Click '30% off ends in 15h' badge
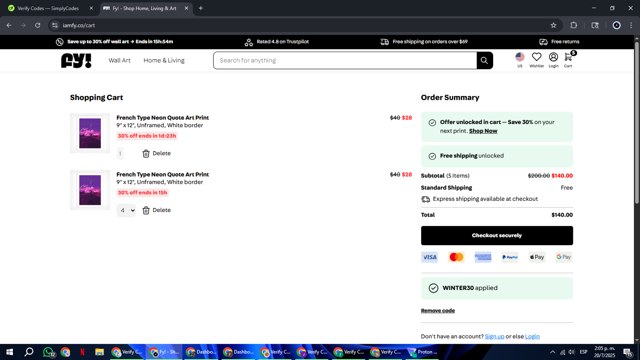The height and width of the screenshot is (360, 640). point(142,193)
